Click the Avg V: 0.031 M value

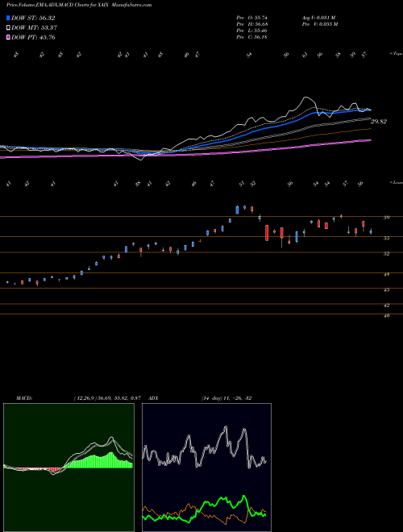pos(319,17)
